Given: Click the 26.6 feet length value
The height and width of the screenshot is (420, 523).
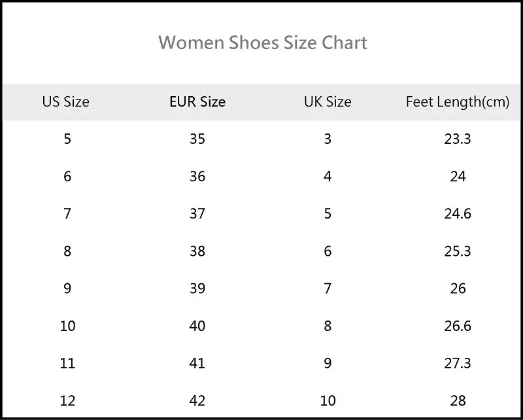Looking at the screenshot, I should pyautogui.click(x=458, y=326).
